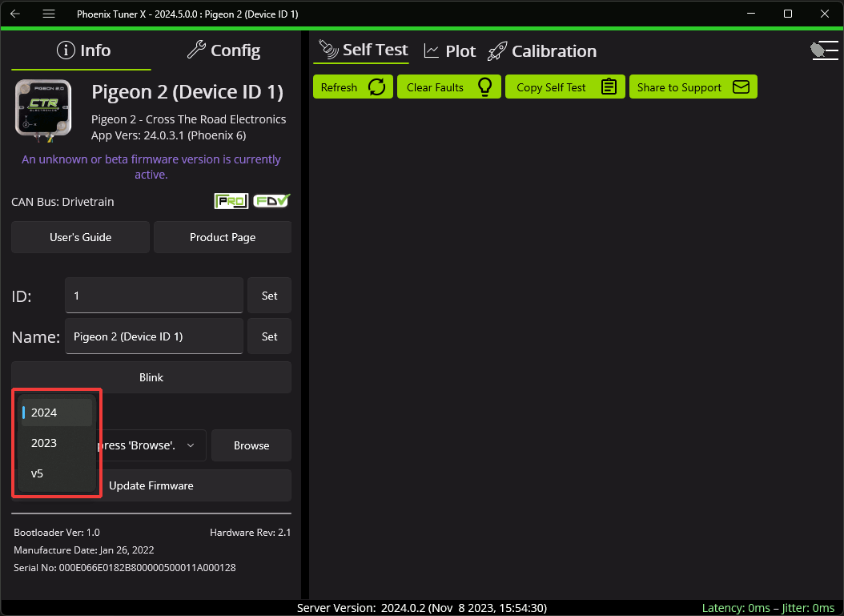
Task: Go back with the arrow icon
Action: [x=15, y=14]
